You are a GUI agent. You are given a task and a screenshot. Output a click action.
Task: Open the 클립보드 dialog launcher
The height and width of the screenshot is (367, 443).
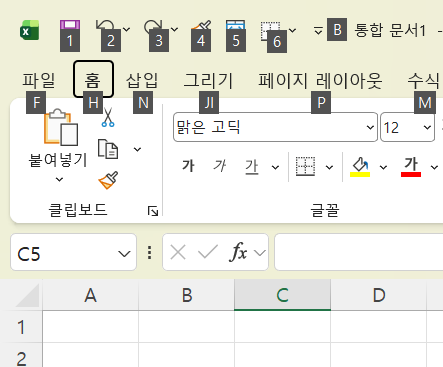[x=153, y=211]
